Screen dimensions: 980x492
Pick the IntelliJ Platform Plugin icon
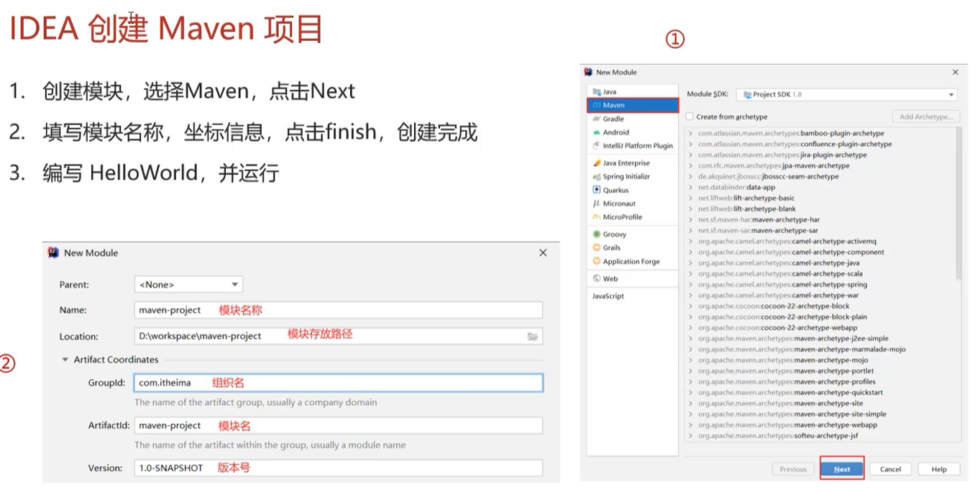[596, 146]
